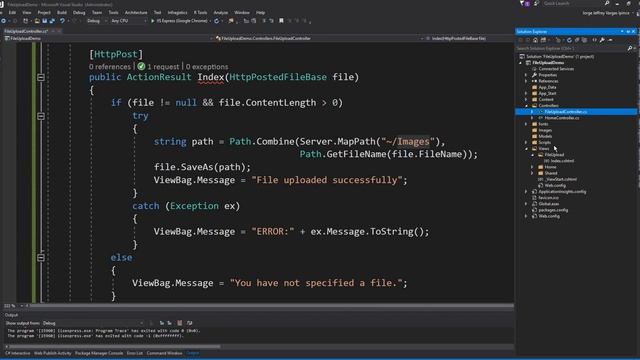Screen dimensions: 640x360
Task: Click the Solution Explorer search magnifier icon
Action: tap(629, 48)
